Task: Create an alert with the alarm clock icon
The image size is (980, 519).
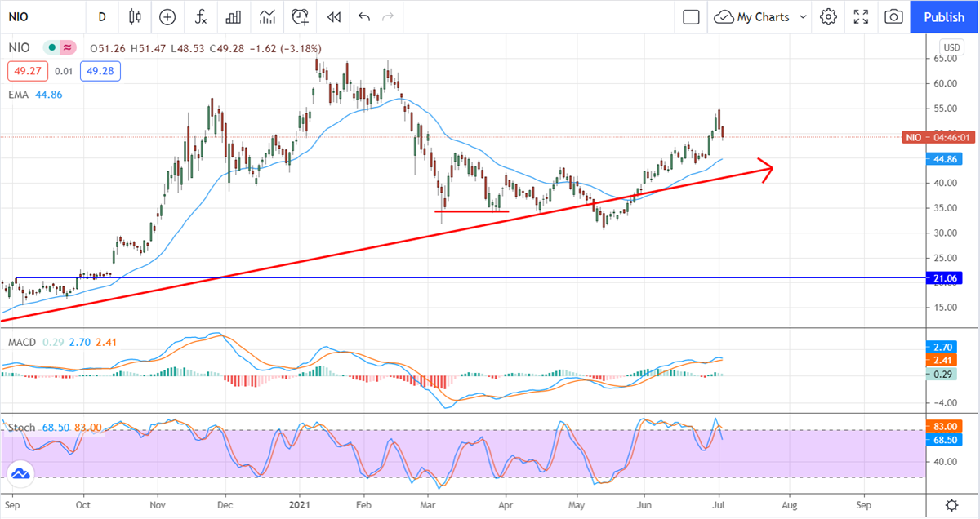Action: 301,16
